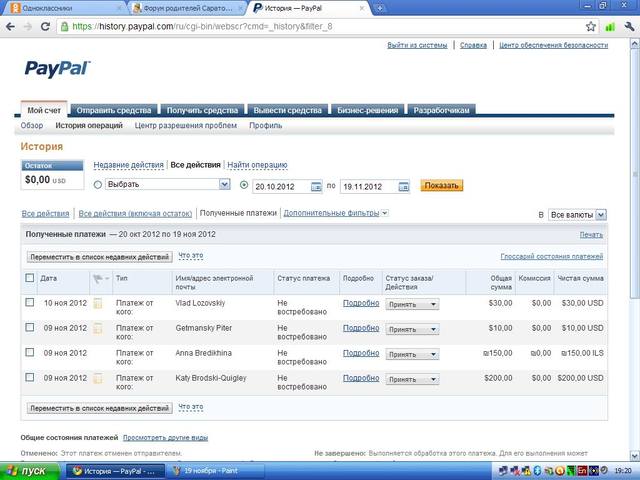The height and width of the screenshot is (480, 640).
Task: Click the PayPal logo
Action: point(57,68)
